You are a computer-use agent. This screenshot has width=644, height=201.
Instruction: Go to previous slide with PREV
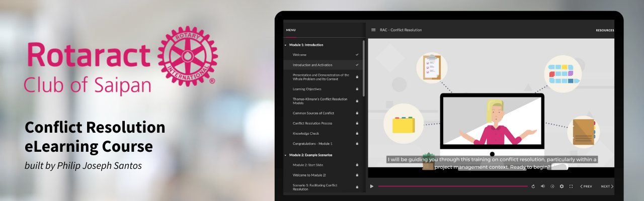(x=586, y=186)
